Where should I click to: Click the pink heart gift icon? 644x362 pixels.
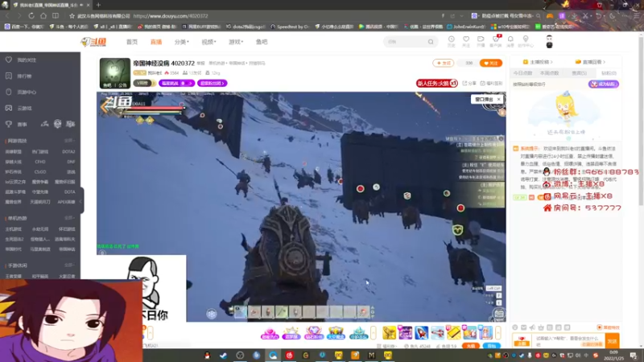pos(270,333)
